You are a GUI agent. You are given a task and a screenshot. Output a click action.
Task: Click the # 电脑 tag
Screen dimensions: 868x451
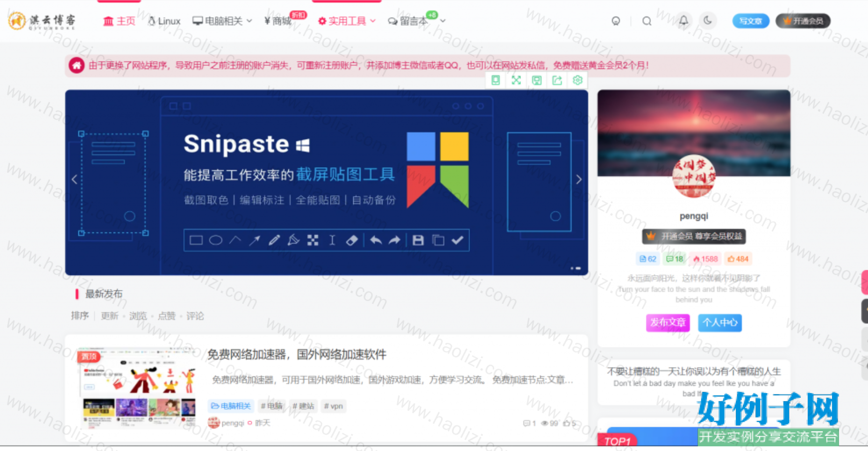pyautogui.click(x=271, y=406)
